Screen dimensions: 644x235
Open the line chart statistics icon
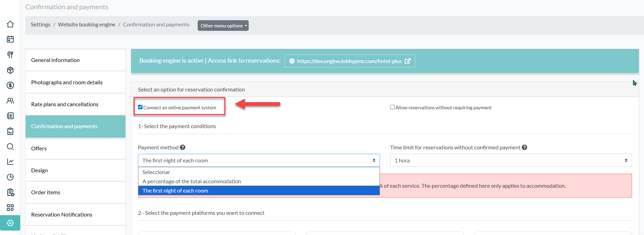(10, 162)
